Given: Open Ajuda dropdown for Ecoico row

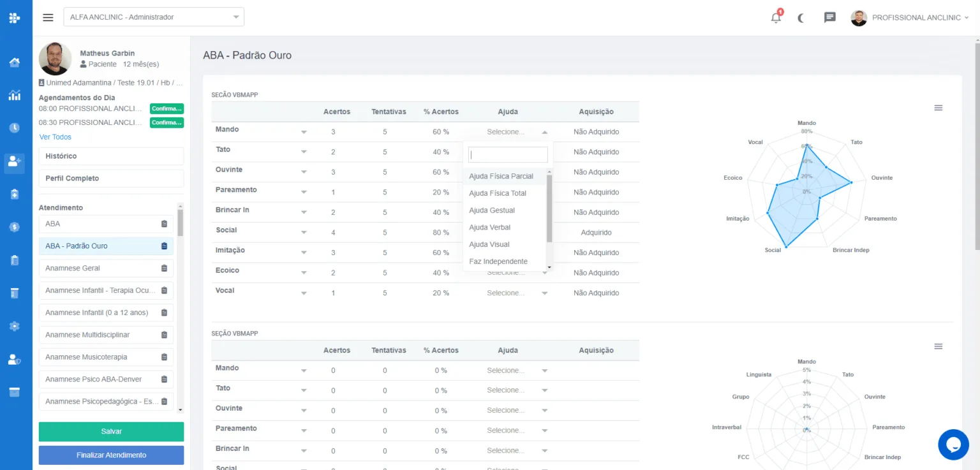Looking at the screenshot, I should click(x=517, y=273).
